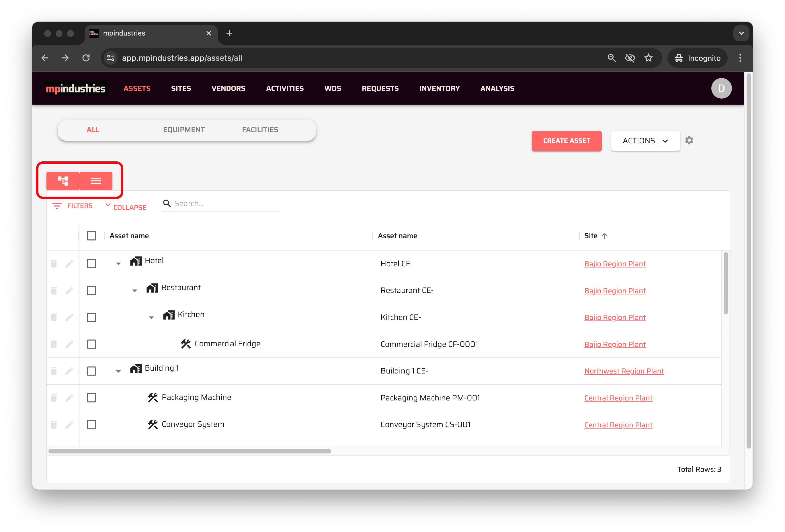Click the horizontal table scrollbar
This screenshot has height=532, width=785.
(x=190, y=451)
